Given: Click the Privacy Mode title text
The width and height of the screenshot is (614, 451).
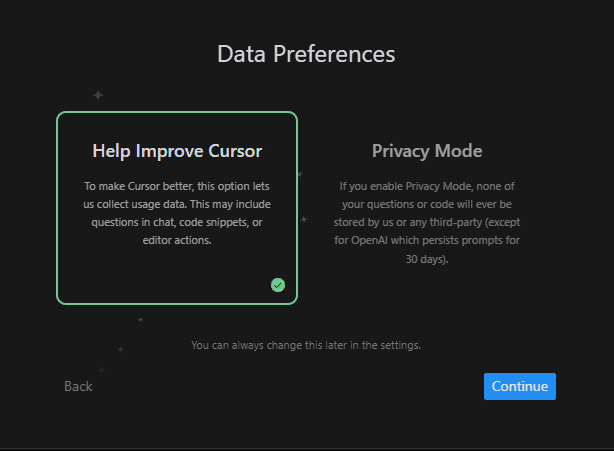Looking at the screenshot, I should pyautogui.click(x=427, y=151).
